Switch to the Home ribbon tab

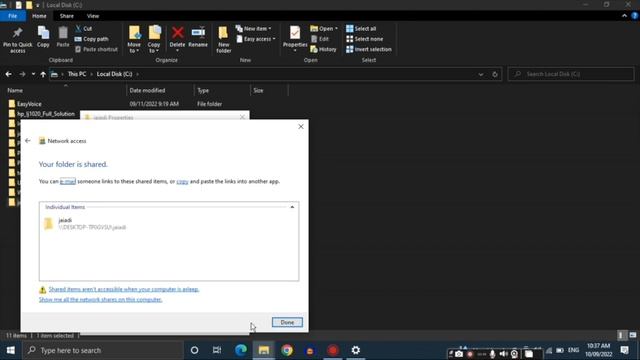coord(39,16)
